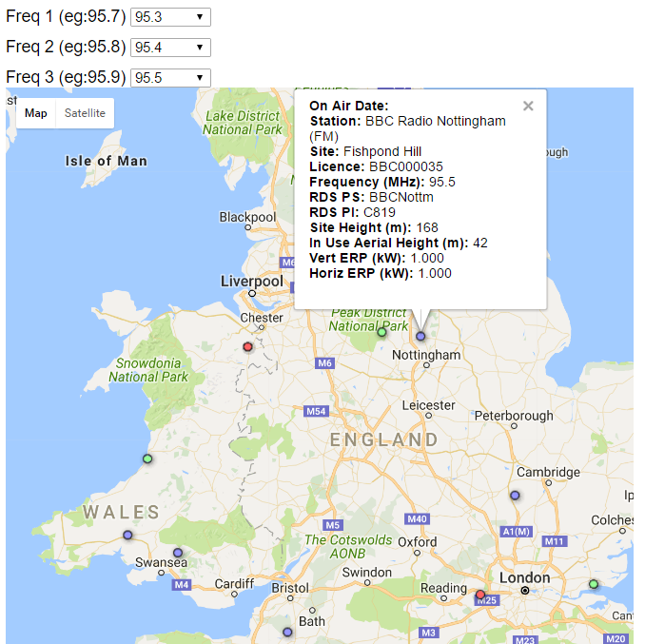
Task: Click the M6 shield south of Peak District
Action: tap(324, 363)
